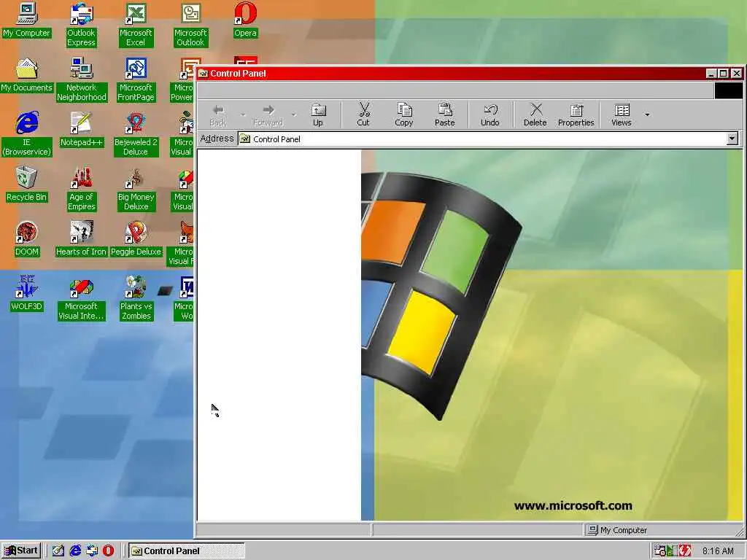Select the My Computer desktop icon
This screenshot has width=747, height=560.
click(x=27, y=20)
